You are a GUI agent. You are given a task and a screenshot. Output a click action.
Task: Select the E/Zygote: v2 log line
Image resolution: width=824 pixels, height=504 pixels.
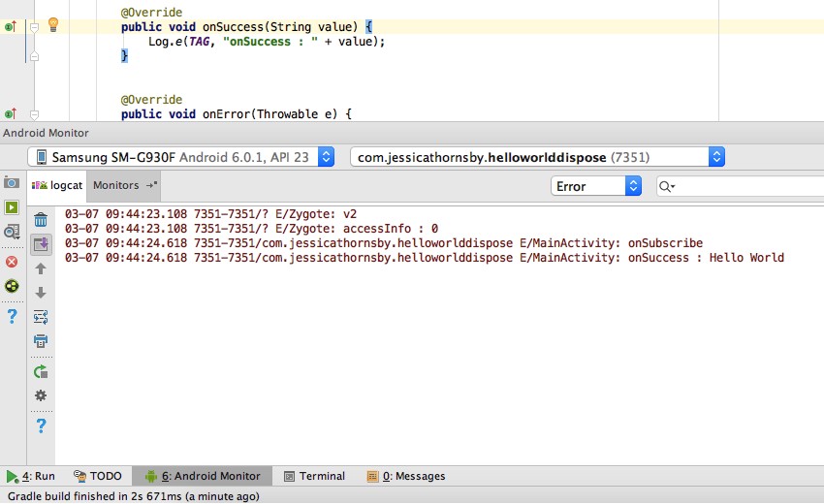click(x=210, y=214)
